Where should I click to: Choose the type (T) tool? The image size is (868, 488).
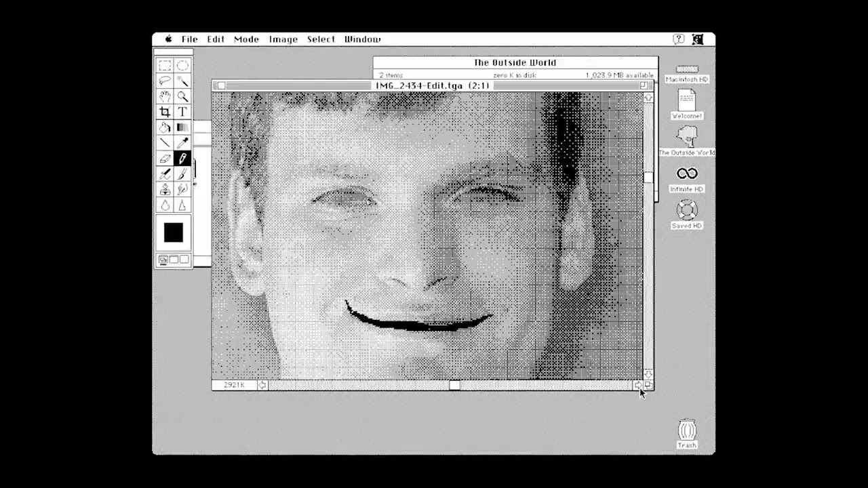[182, 112]
